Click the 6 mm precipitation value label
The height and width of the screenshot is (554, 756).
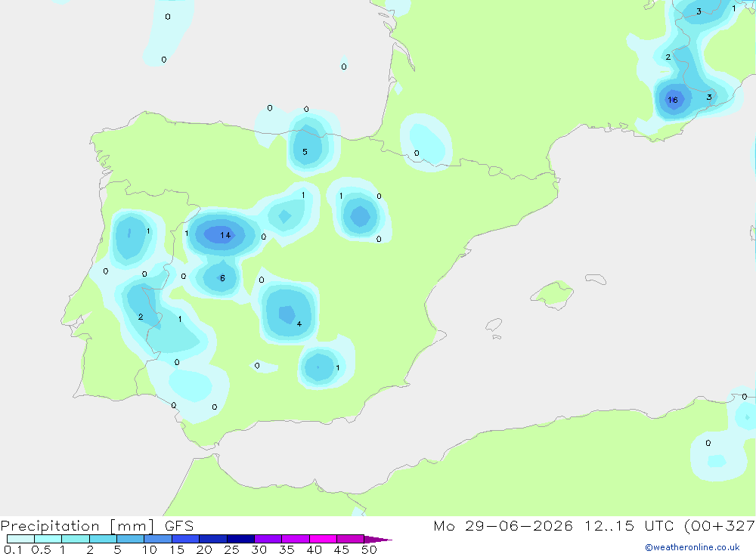222,278
